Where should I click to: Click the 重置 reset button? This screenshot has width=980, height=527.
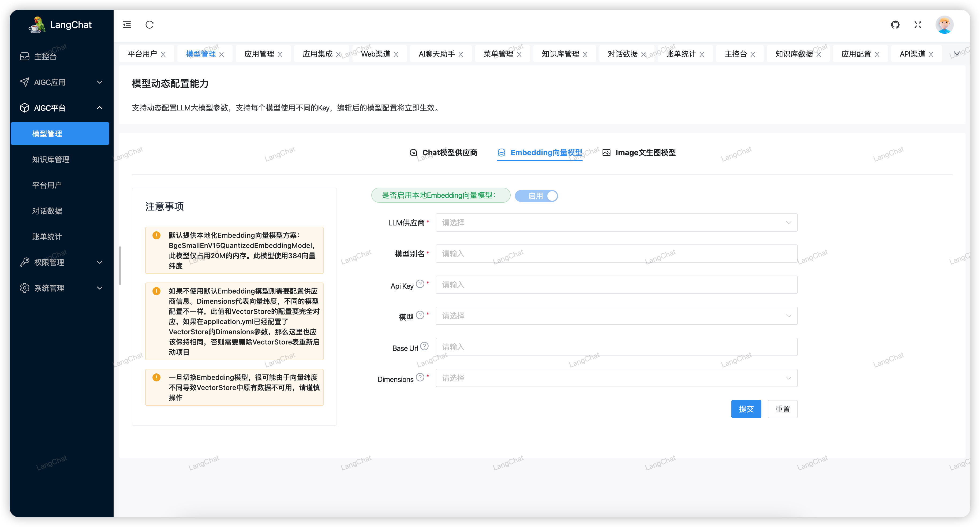(783, 409)
